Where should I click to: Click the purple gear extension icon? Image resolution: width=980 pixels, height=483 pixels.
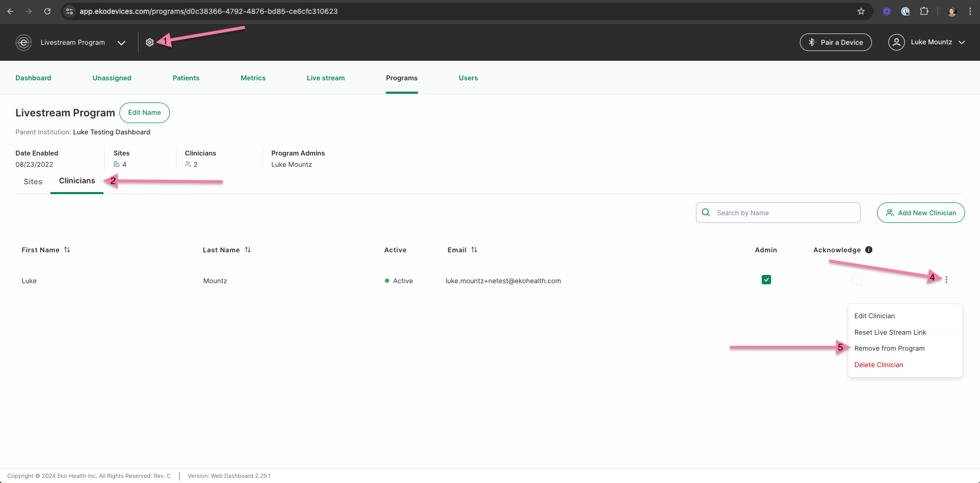click(x=887, y=11)
